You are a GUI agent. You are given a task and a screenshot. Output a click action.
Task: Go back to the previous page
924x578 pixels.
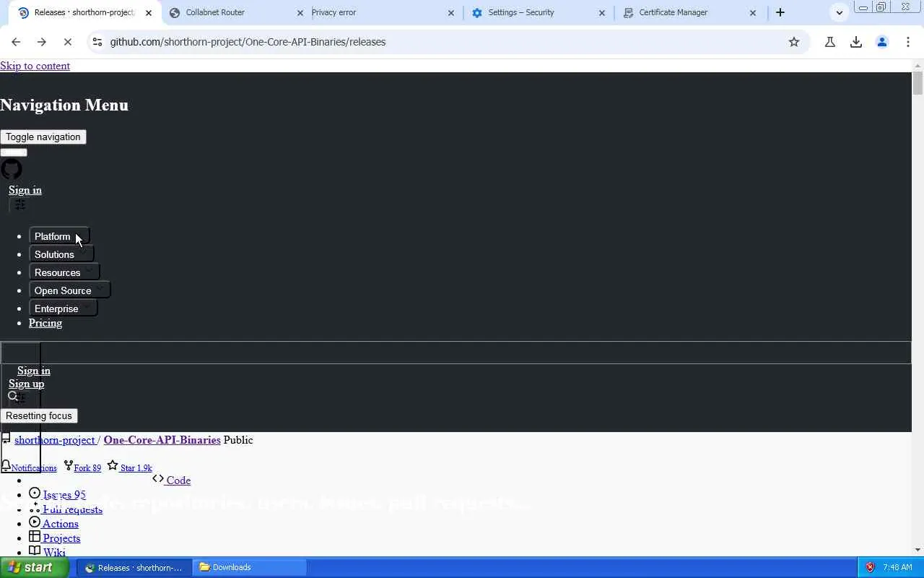click(16, 42)
